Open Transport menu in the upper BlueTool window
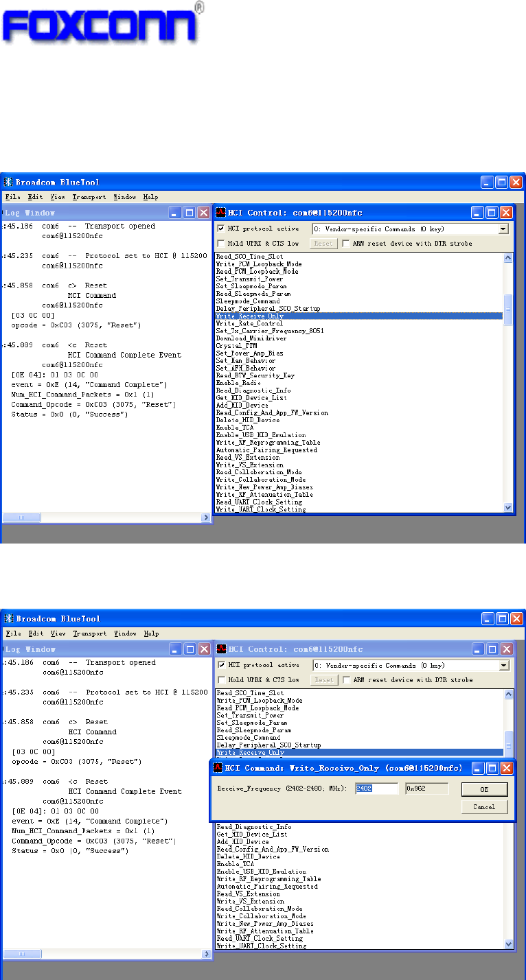Viewport: 526px width, 980px height. click(x=89, y=197)
